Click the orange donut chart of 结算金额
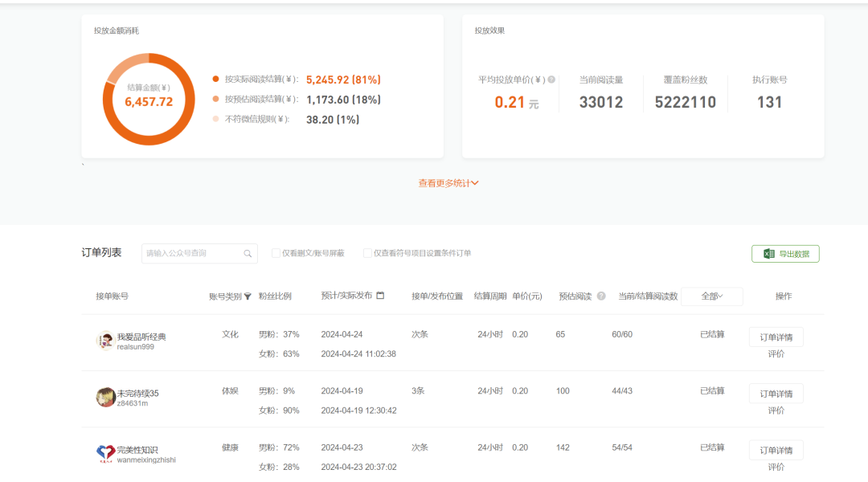The height and width of the screenshot is (482, 868). (149, 100)
